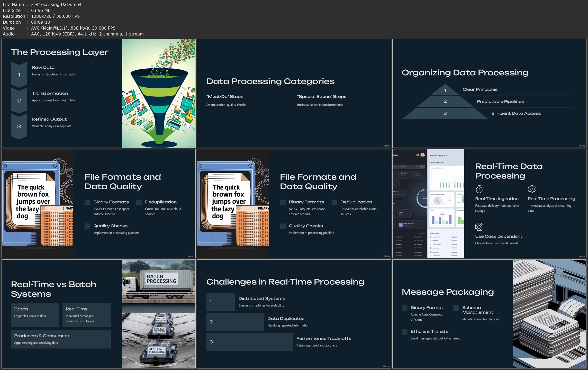Select the Real-Time card with individual messages

[87, 315]
